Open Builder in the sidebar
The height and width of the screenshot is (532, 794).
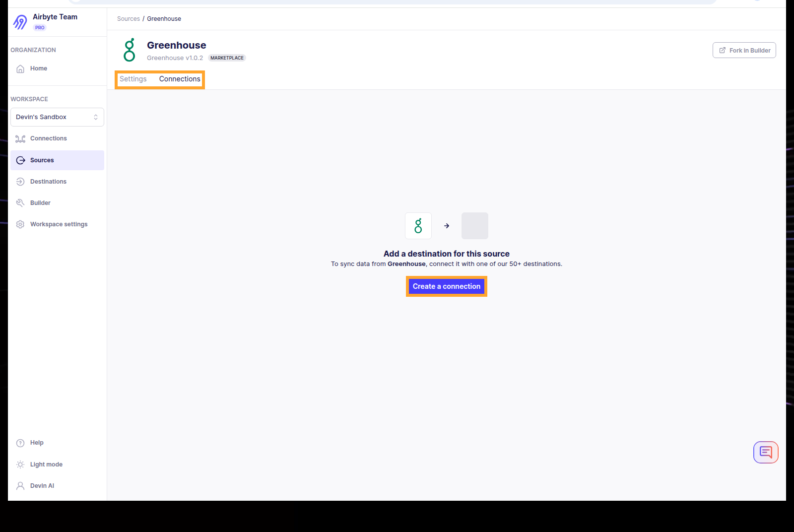click(57, 203)
